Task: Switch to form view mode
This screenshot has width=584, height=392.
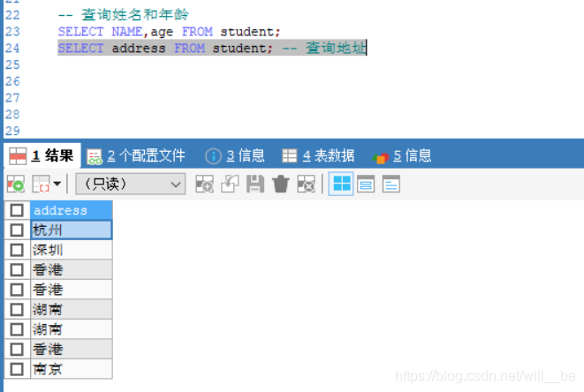Action: (366, 184)
